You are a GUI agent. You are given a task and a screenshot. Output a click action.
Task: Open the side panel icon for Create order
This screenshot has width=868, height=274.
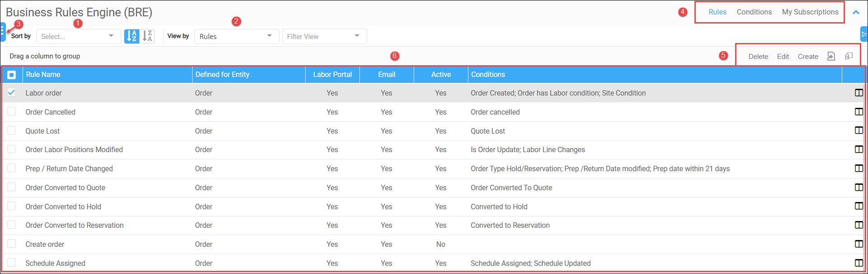pyautogui.click(x=859, y=244)
